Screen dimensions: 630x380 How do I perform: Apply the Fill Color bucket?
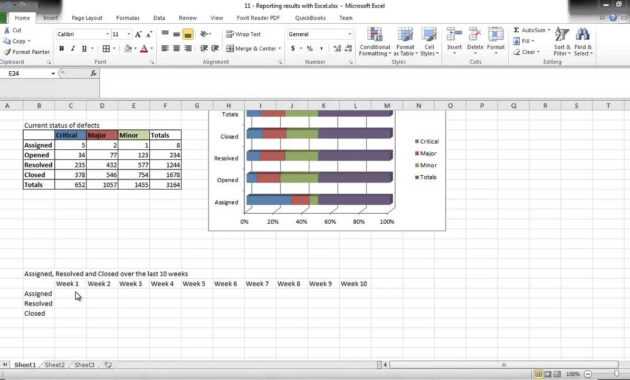[128, 49]
